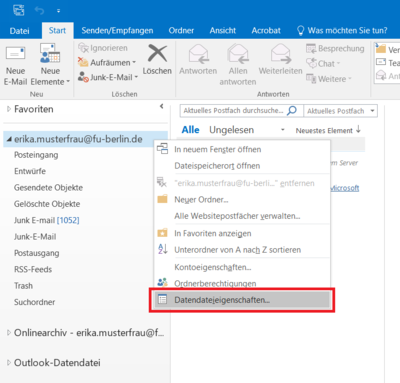This screenshot has width=400, height=383.
Task: Click the Undo arrow in title bar
Action: tap(39, 11)
